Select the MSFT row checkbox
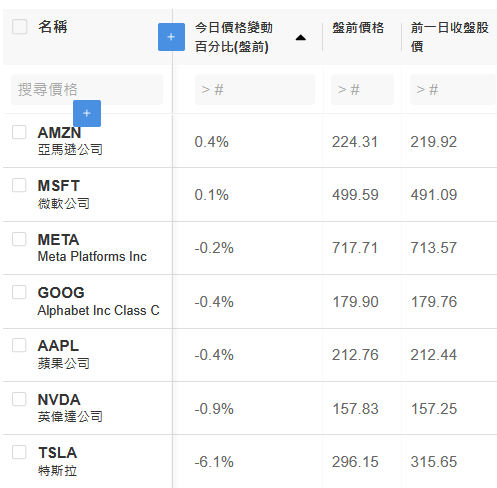This screenshot has height=488, width=497. (x=19, y=185)
